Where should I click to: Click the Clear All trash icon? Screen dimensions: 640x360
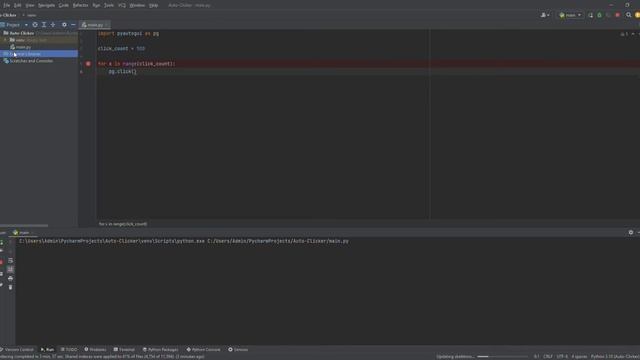point(11,287)
